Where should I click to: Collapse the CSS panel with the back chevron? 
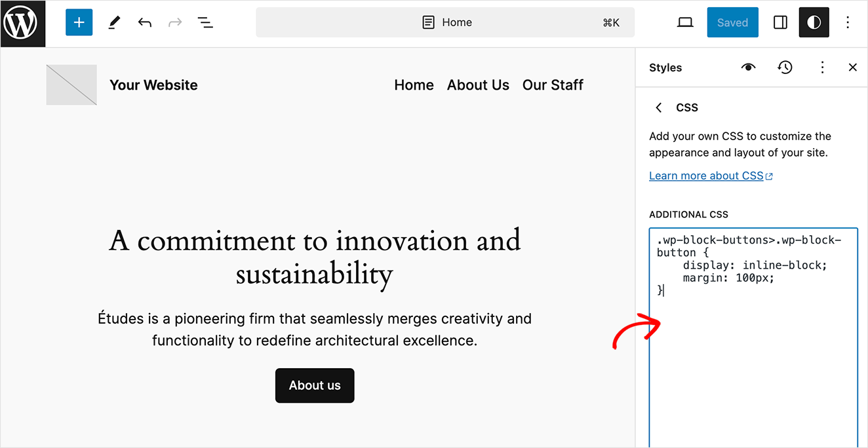pos(658,107)
